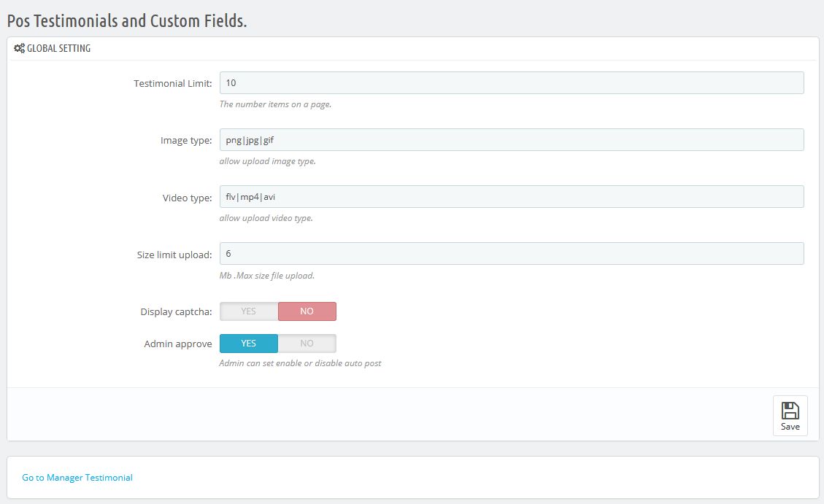Image resolution: width=824 pixels, height=504 pixels.
Task: Open the Manager Testimonial page link
Action: click(77, 477)
